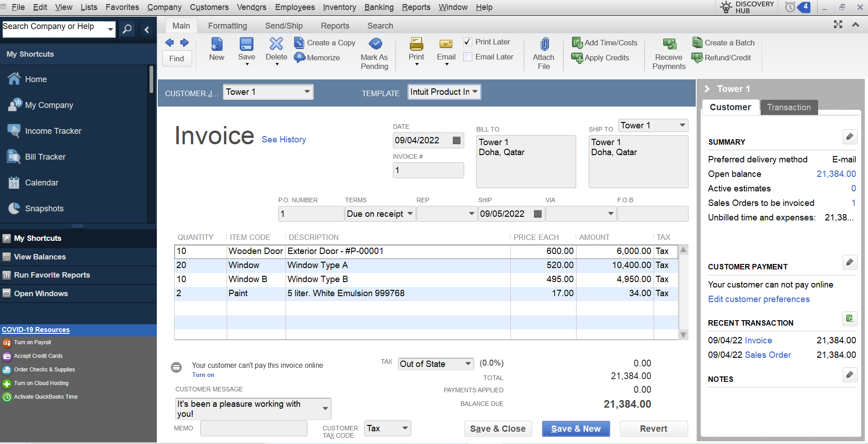Open Refund/Credit
Image resolution: width=868 pixels, height=444 pixels.
(x=721, y=58)
